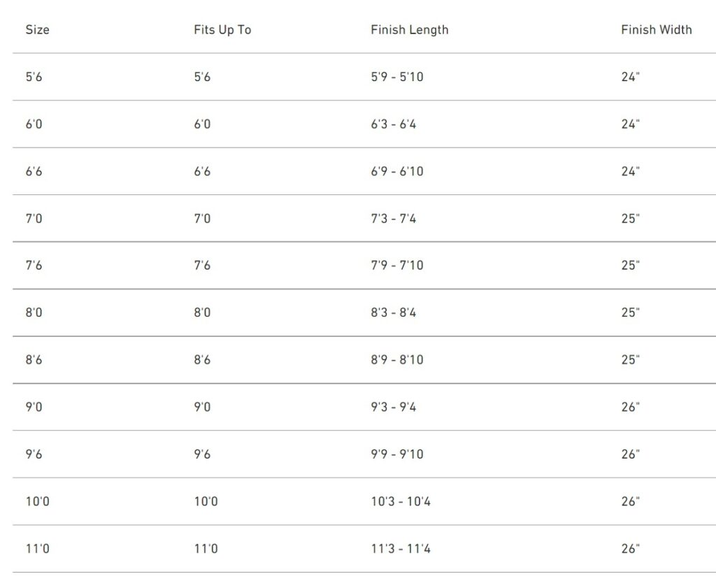Select the 11'0 size row label
This screenshot has height=588, width=716.
pyautogui.click(x=37, y=549)
